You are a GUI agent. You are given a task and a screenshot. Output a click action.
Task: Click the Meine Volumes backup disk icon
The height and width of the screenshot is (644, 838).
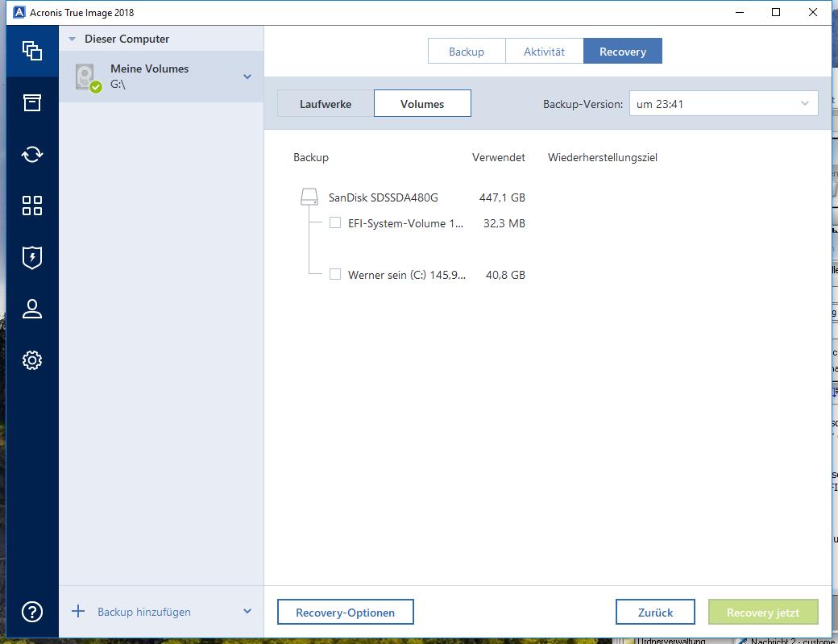88,77
